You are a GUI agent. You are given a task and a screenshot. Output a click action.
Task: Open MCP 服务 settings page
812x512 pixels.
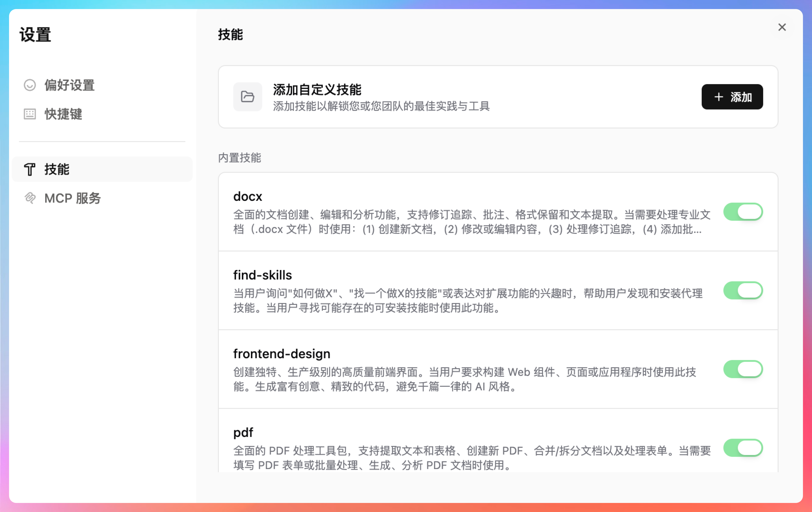73,198
